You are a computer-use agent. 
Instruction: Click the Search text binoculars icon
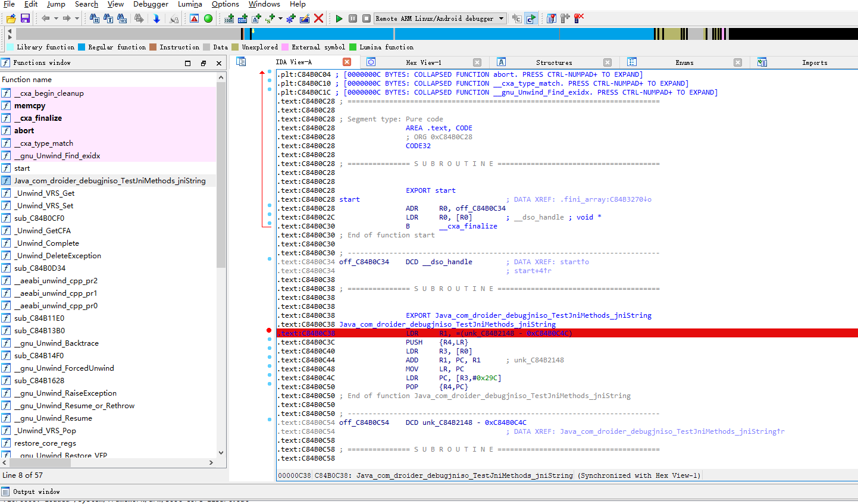tap(108, 18)
